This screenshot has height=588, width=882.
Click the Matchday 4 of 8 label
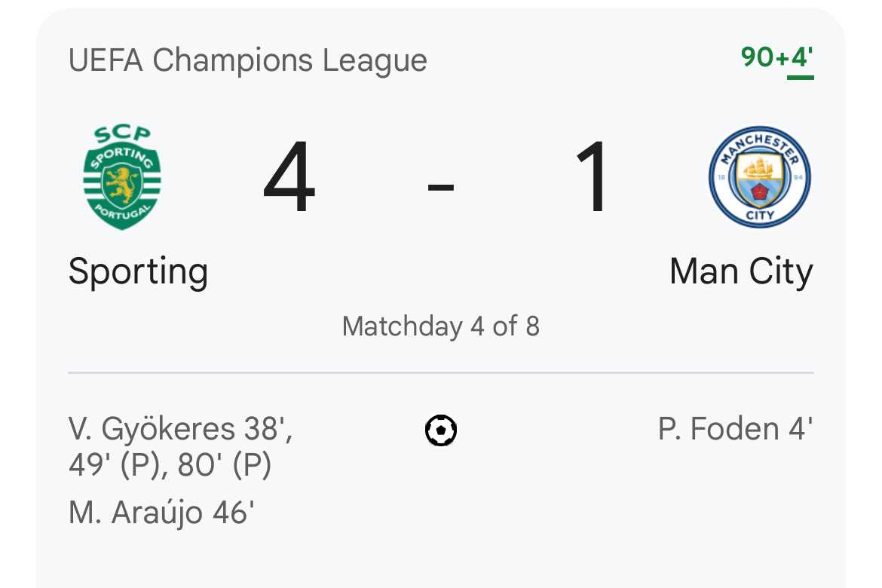click(x=441, y=326)
